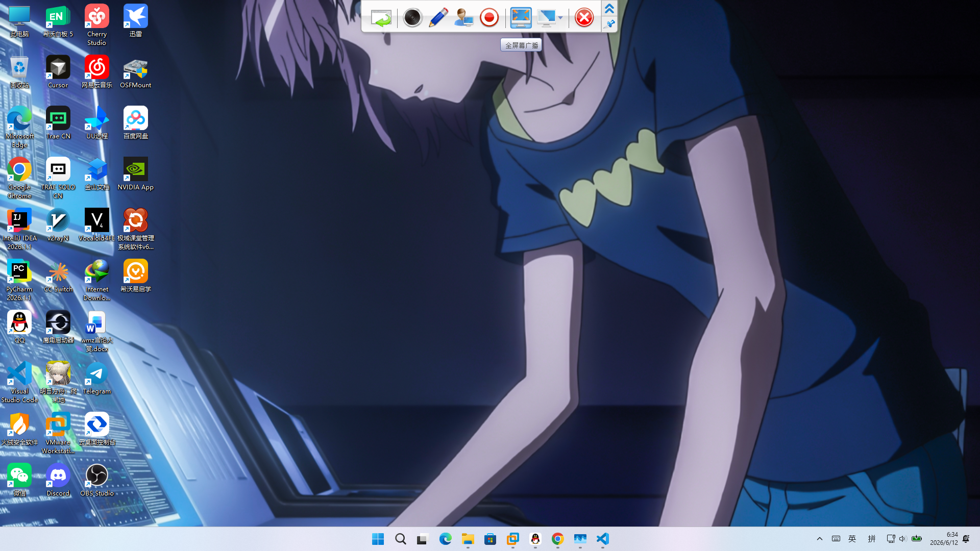Select the 微信 WeChat desktop shortcut
Viewport: 980px width, 551px height.
19,481
